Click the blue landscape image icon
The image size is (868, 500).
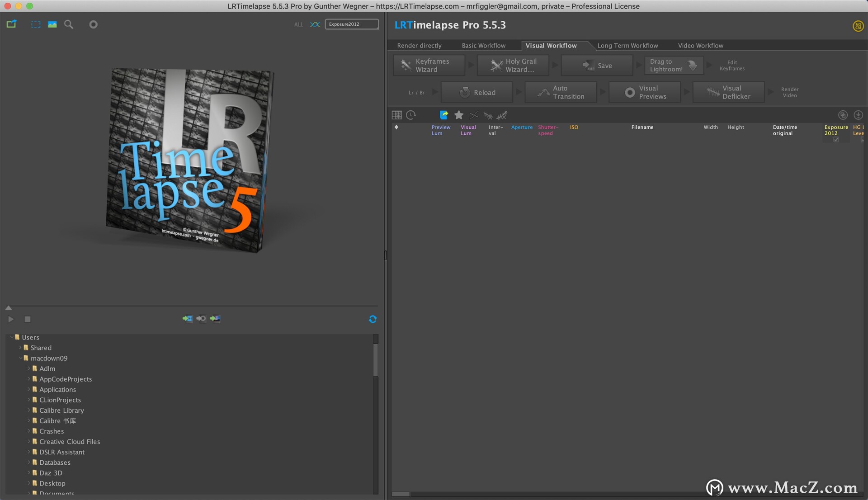coord(52,24)
